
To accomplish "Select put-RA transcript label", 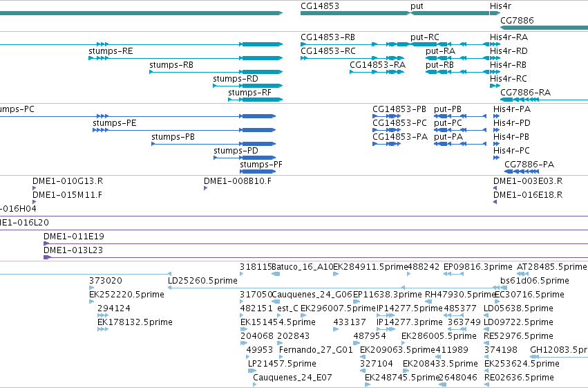I will tap(440, 51).
